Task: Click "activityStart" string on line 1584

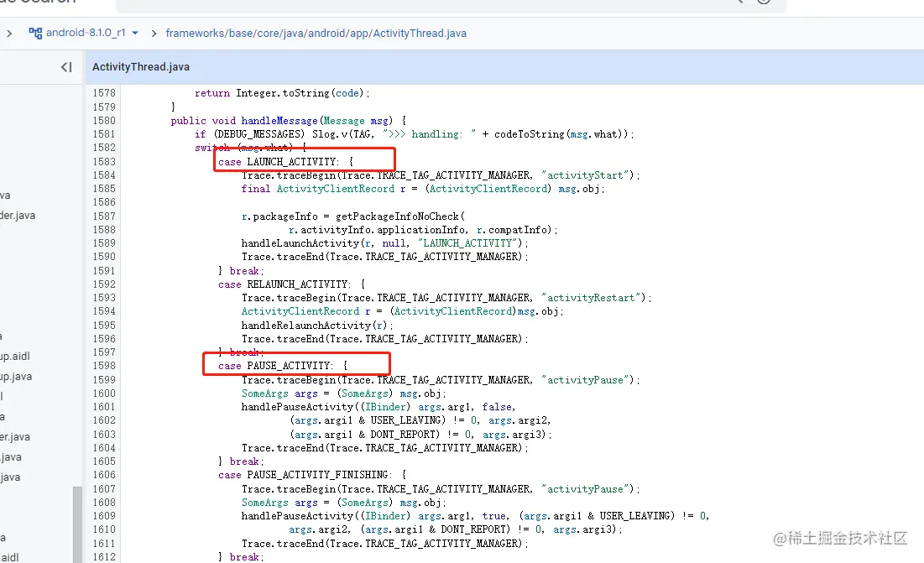Action: (x=585, y=175)
